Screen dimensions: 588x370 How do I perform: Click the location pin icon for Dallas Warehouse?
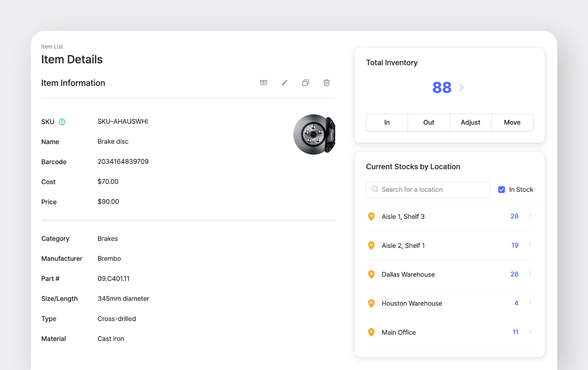pos(371,274)
